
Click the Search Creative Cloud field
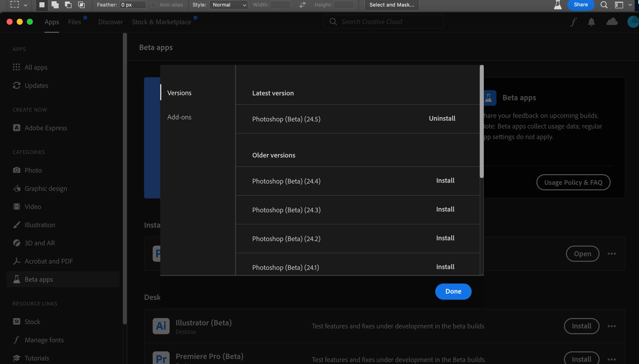click(387, 22)
